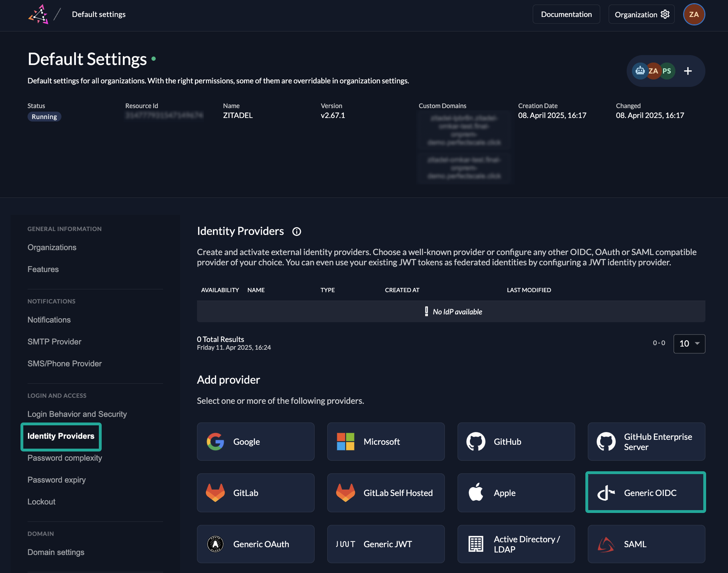This screenshot has height=573, width=728.
Task: Click the SAML logo icon
Action: [x=606, y=544]
